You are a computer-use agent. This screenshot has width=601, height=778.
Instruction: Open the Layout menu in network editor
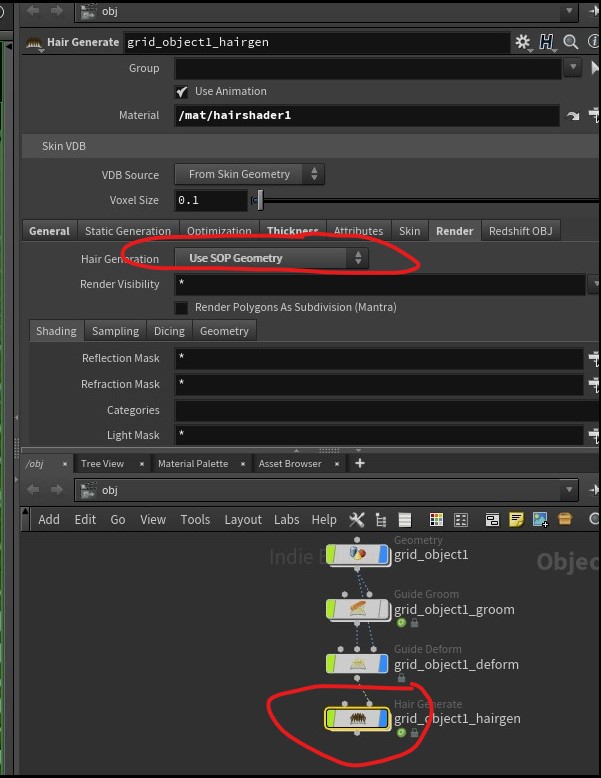(x=242, y=519)
